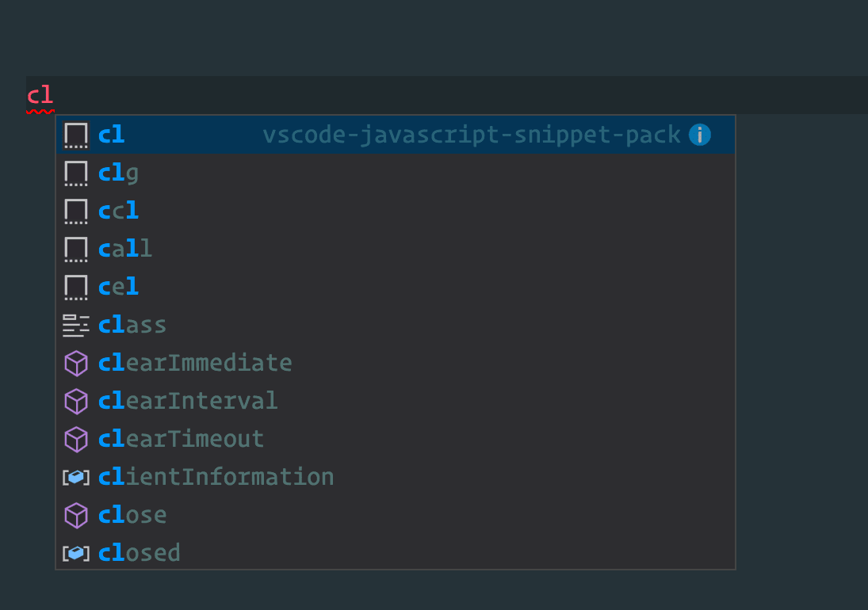Click the vscode-javascript-snippet-pack source label
This screenshot has width=868, height=610.
472,135
